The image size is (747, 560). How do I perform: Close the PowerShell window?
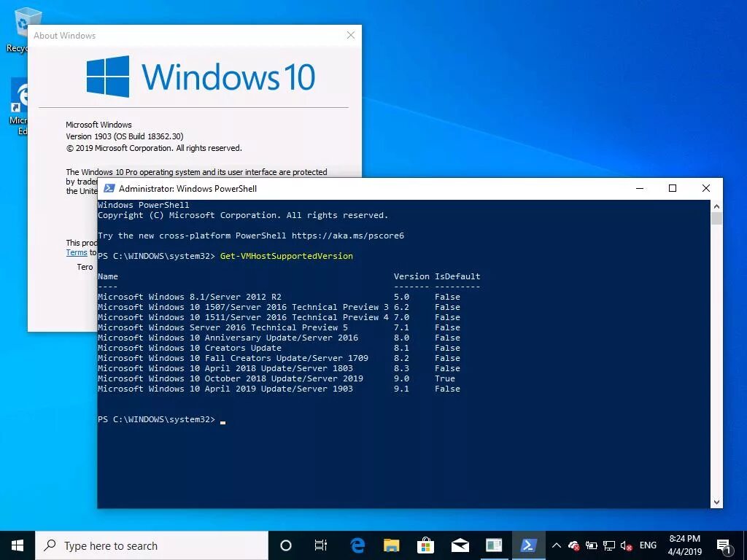pyautogui.click(x=706, y=189)
